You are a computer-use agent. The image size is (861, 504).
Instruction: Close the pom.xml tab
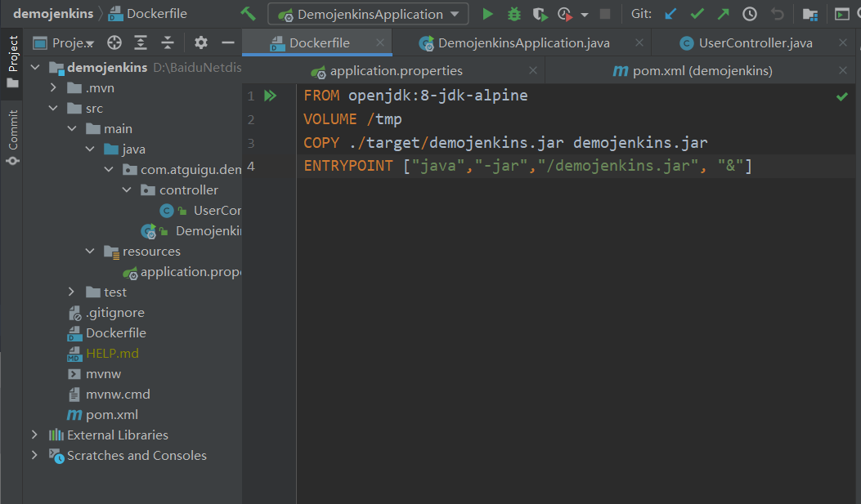pos(843,70)
